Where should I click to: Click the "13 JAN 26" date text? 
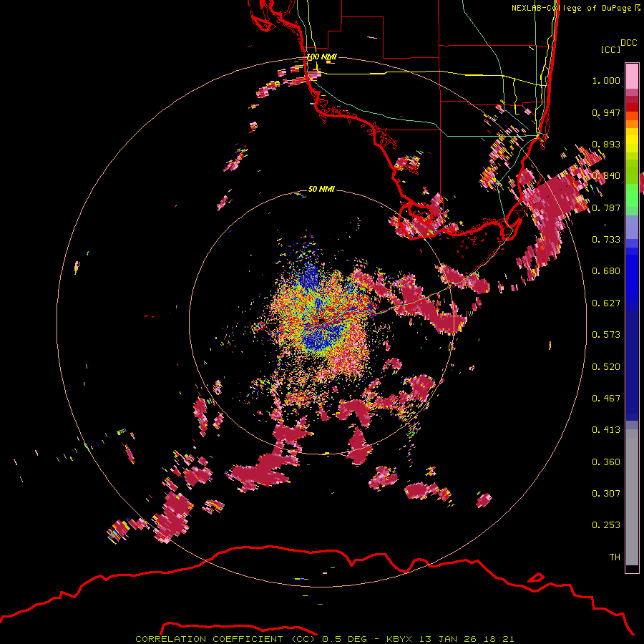point(447,639)
